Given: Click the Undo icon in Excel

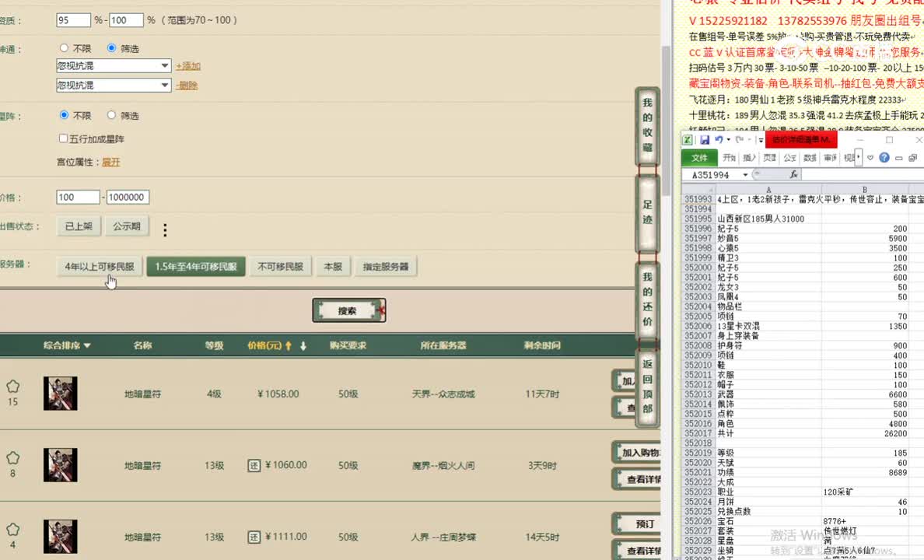Looking at the screenshot, I should (x=719, y=140).
